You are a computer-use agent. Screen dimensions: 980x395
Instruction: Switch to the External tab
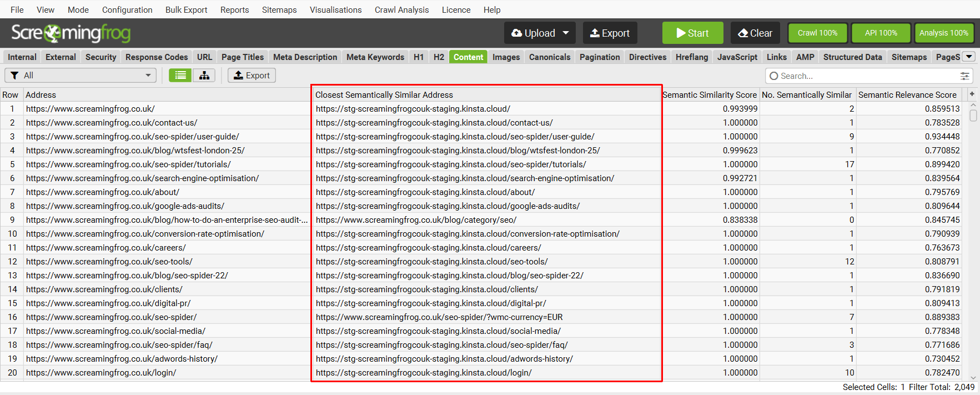coord(61,57)
